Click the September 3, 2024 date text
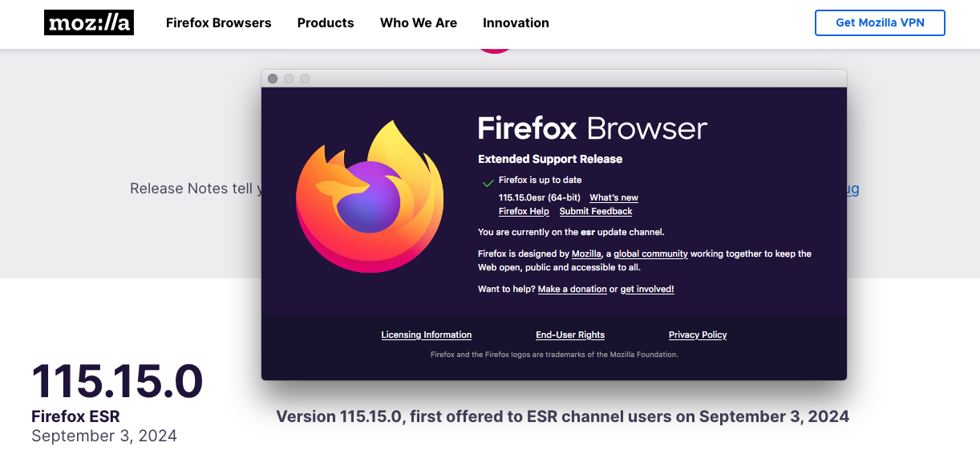The height and width of the screenshot is (475, 980). 104,436
